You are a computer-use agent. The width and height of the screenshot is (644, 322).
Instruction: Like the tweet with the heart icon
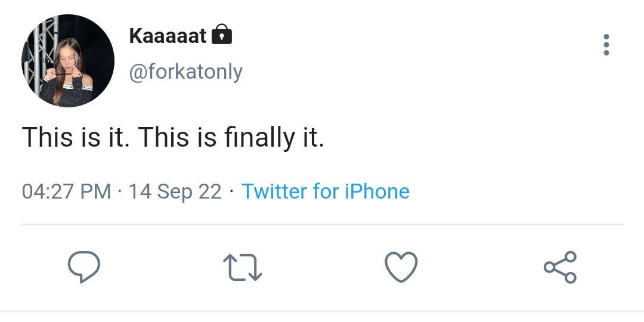401,267
